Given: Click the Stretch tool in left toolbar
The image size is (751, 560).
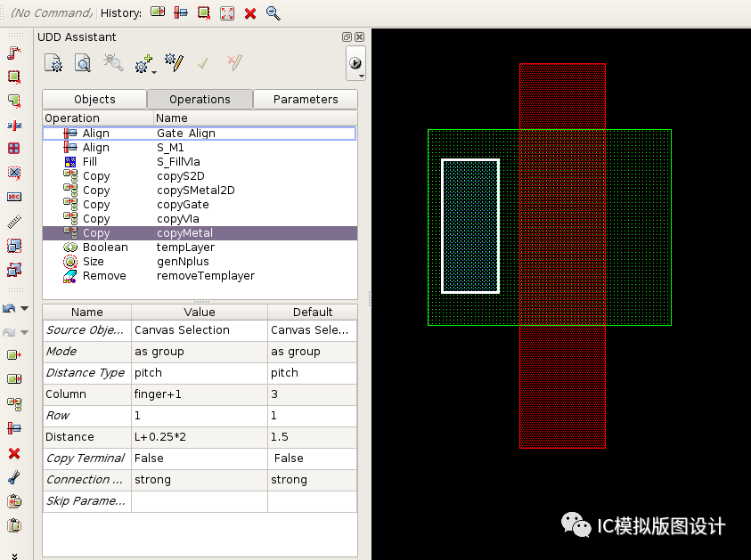Looking at the screenshot, I should pos(14,379).
